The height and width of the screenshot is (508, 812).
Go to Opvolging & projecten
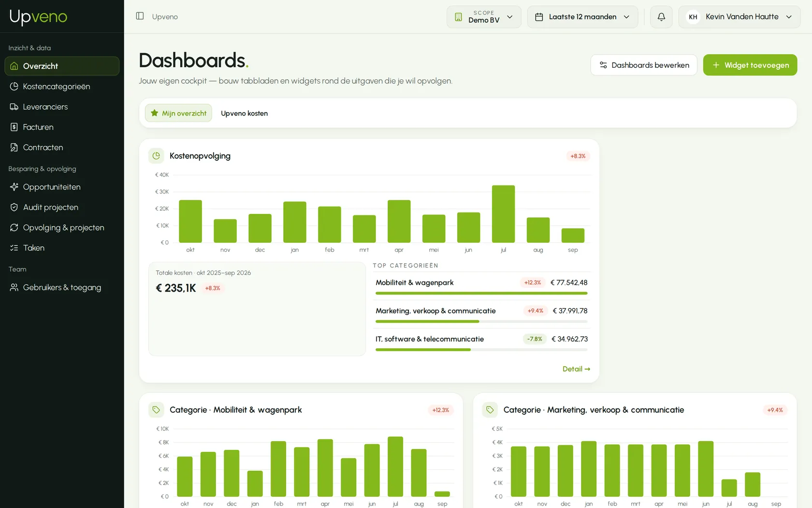tap(62, 228)
